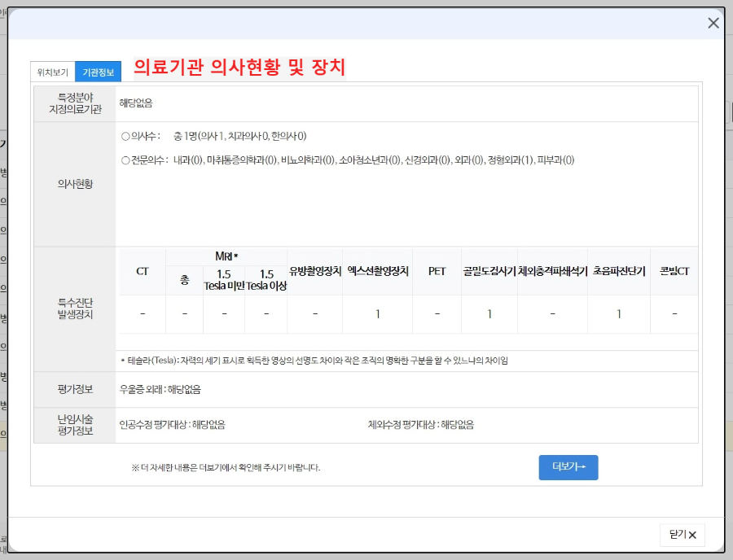Screen dimensions: 733x560
Task: Click the value 1 under 초음파진단기
Action: pyautogui.click(x=619, y=314)
